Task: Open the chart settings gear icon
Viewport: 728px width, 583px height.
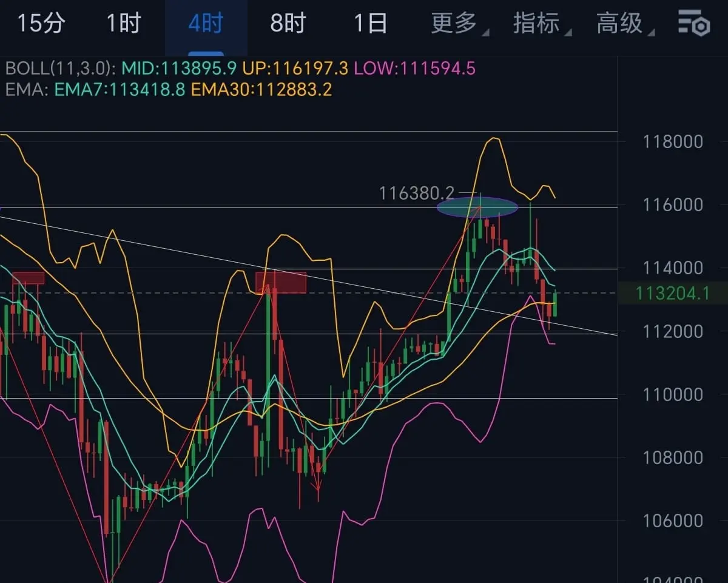Action: (693, 22)
